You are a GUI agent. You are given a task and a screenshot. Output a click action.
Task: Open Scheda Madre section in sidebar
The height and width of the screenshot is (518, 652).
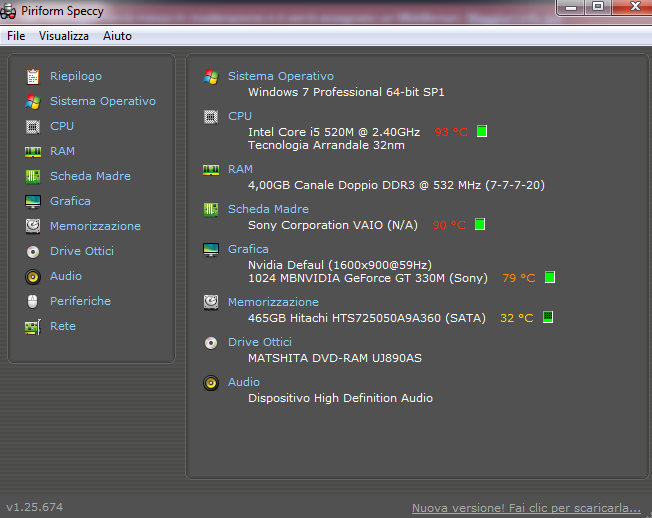pos(90,176)
